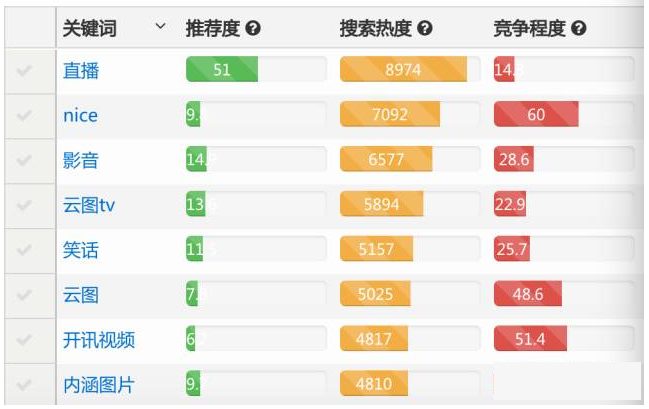This screenshot has width=649, height=409.
Task: Click the 关键词 column header
Action: [90, 29]
